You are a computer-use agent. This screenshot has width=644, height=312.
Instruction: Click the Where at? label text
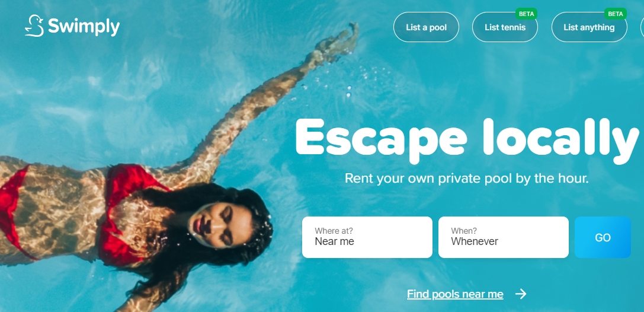(x=334, y=231)
